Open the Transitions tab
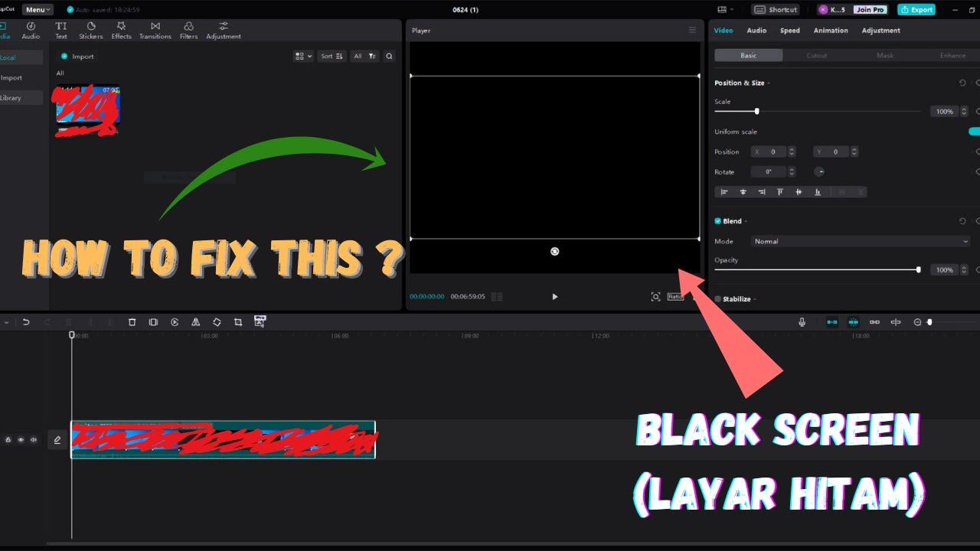The image size is (980, 551). click(155, 31)
